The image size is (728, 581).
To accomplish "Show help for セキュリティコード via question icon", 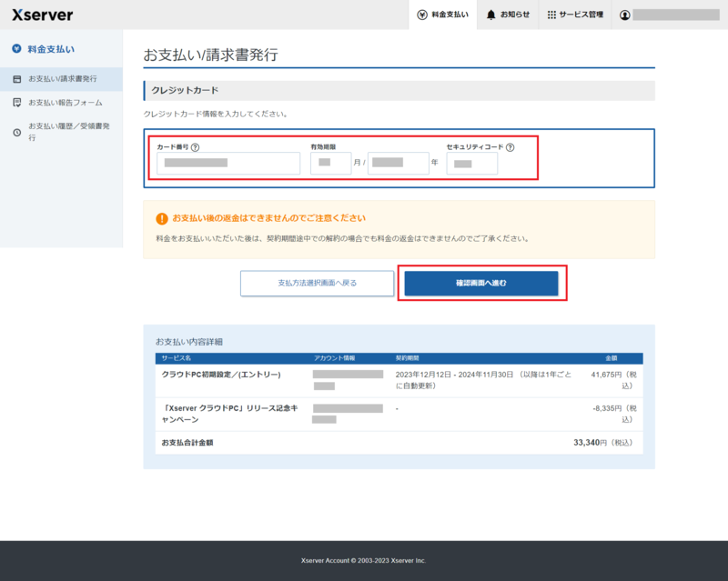I will [510, 147].
